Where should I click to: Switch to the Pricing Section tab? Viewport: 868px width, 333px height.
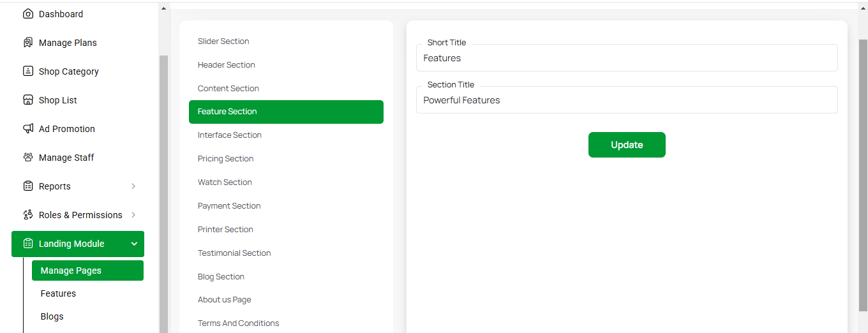pyautogui.click(x=225, y=159)
